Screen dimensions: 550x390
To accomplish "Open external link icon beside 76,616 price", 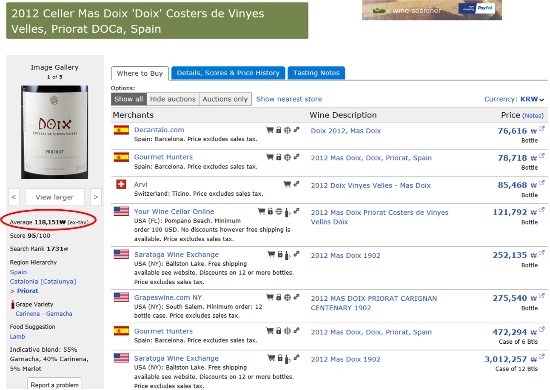I will [542, 129].
